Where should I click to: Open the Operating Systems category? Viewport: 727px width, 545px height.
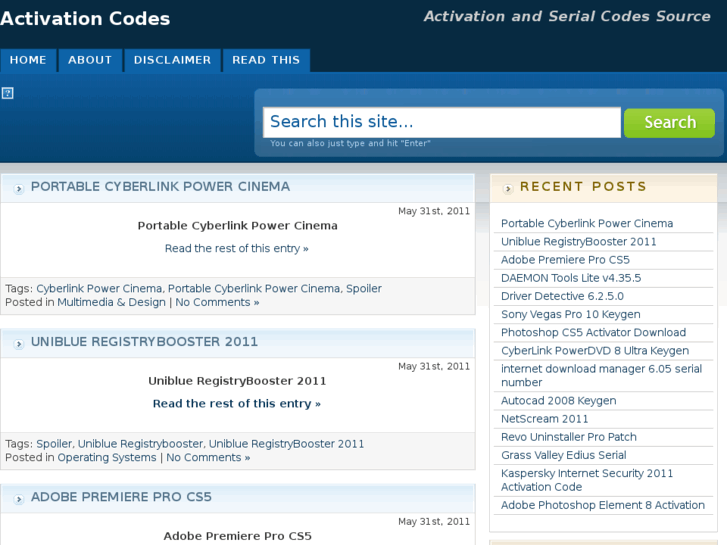(107, 458)
